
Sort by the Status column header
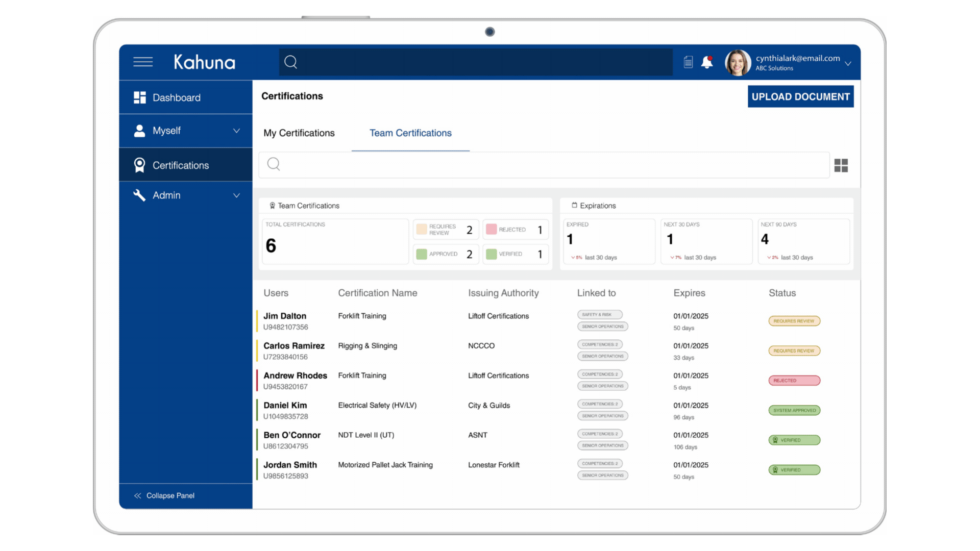pos(782,293)
